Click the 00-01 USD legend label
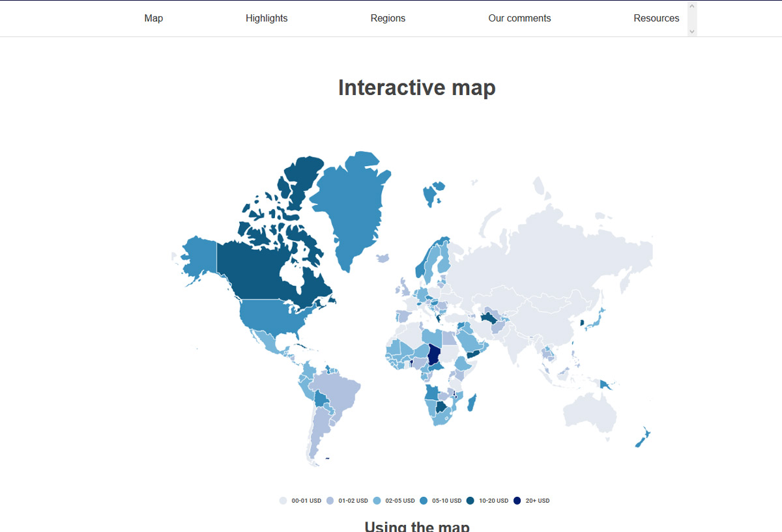782x532 pixels. click(306, 501)
